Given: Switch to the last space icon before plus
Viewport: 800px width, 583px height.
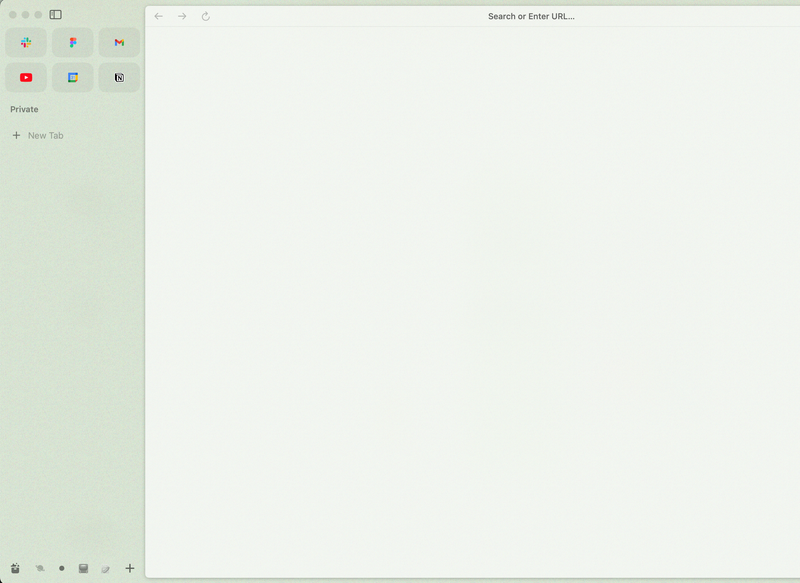Looking at the screenshot, I should 106,568.
